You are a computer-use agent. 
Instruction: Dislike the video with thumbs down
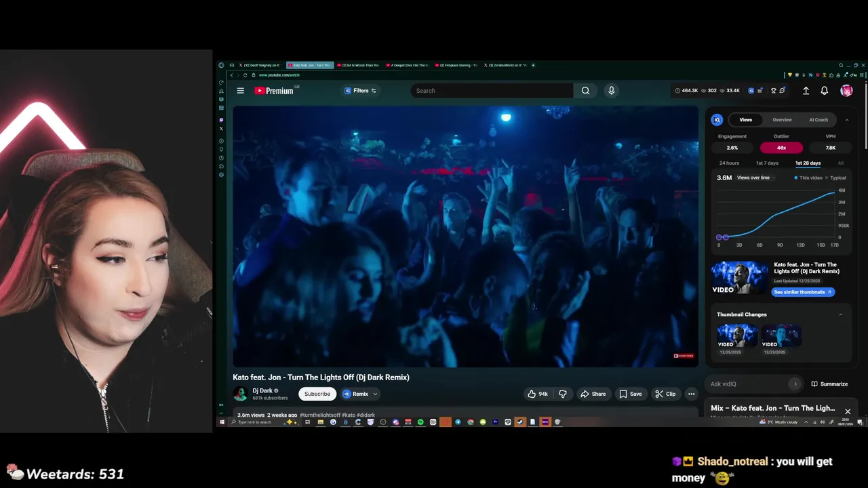[x=563, y=394]
